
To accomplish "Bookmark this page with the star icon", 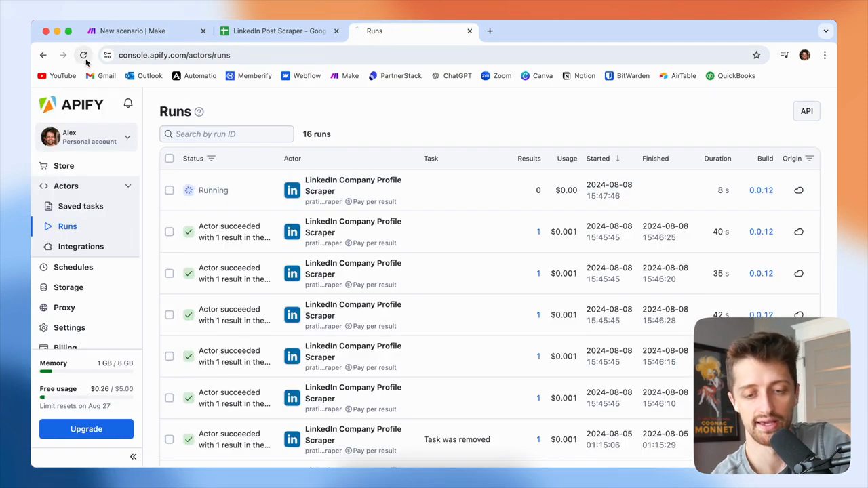I will click(x=756, y=55).
